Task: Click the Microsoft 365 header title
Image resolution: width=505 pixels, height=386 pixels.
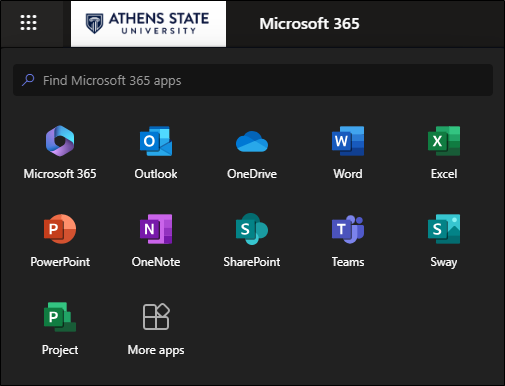Action: 309,24
